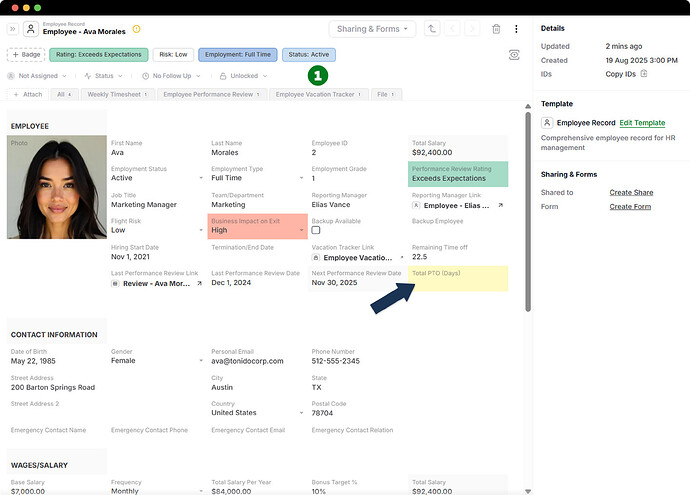Open the three-dot more options menu
The width and height of the screenshot is (690, 495).
[516, 29]
